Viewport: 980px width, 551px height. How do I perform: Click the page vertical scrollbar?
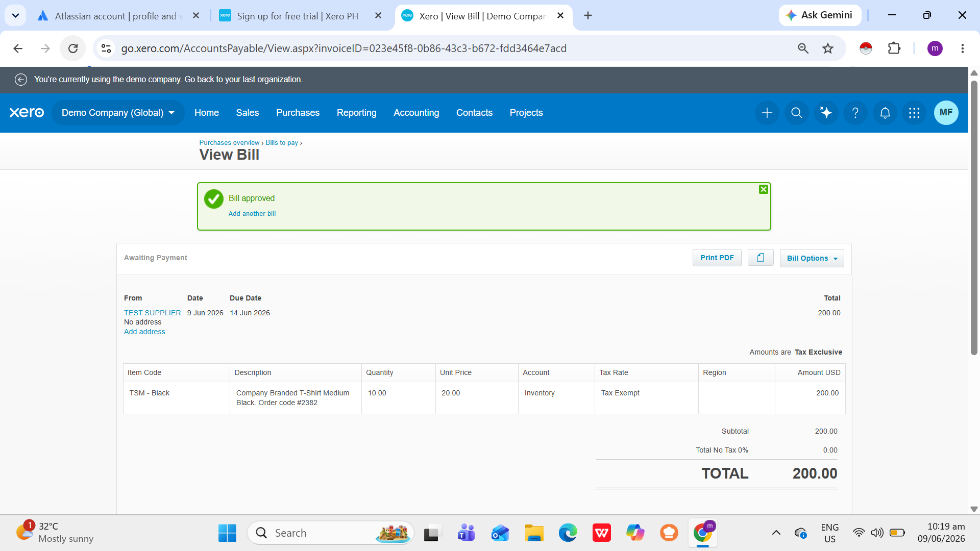tap(974, 218)
